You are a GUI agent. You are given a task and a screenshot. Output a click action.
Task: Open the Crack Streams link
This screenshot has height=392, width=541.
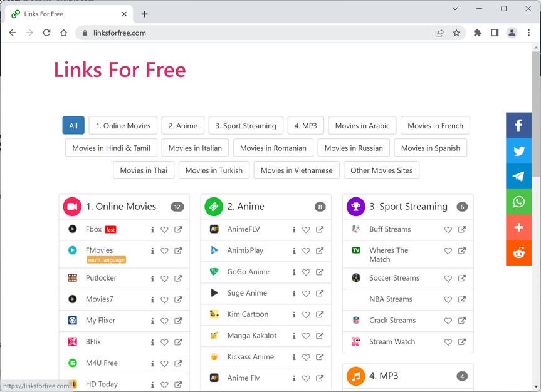click(392, 320)
